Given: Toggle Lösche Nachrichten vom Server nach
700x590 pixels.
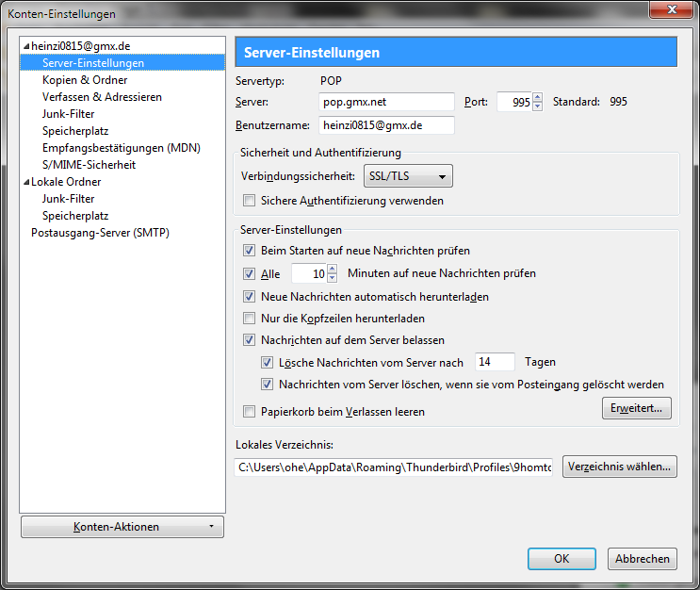Looking at the screenshot, I should pos(267,362).
